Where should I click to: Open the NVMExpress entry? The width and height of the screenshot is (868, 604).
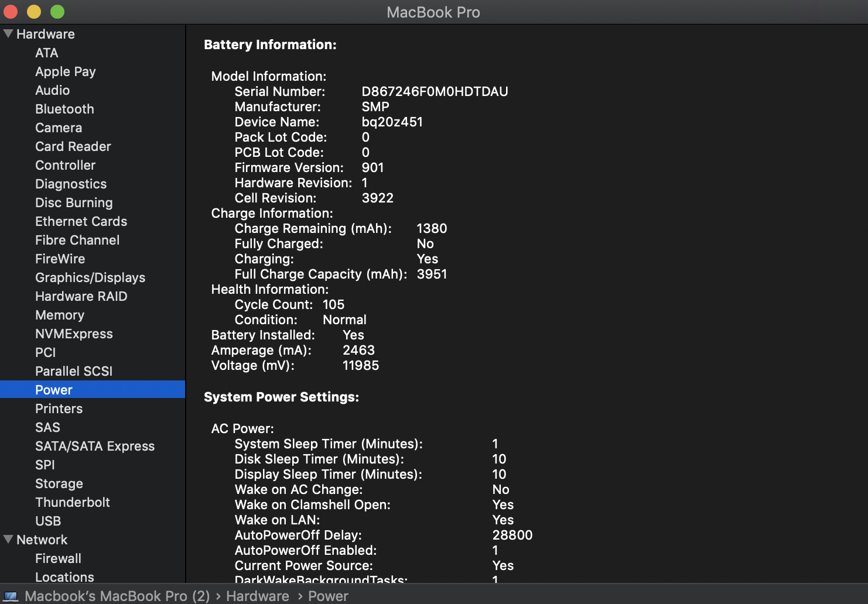pos(74,334)
